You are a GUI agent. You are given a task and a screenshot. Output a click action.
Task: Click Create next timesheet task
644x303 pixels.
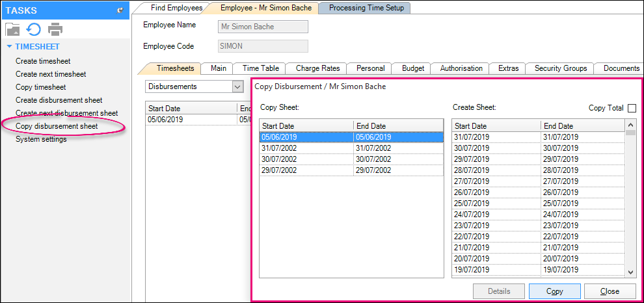(x=51, y=74)
